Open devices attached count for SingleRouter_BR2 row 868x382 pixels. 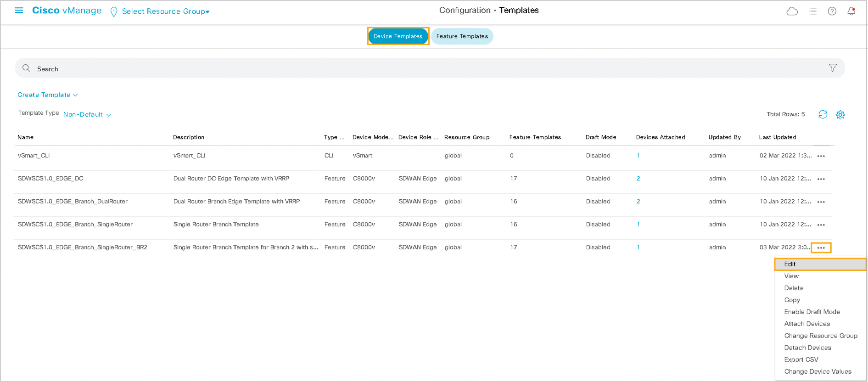click(638, 247)
